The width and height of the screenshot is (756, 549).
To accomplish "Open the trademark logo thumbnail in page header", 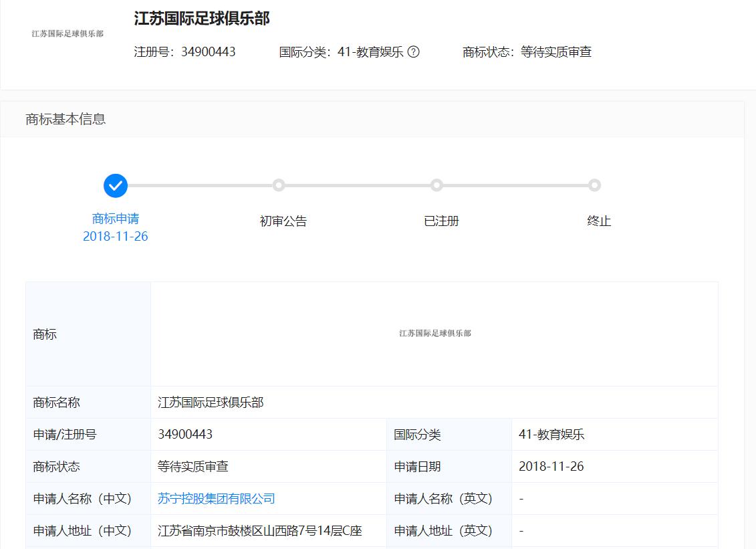I will pyautogui.click(x=68, y=33).
